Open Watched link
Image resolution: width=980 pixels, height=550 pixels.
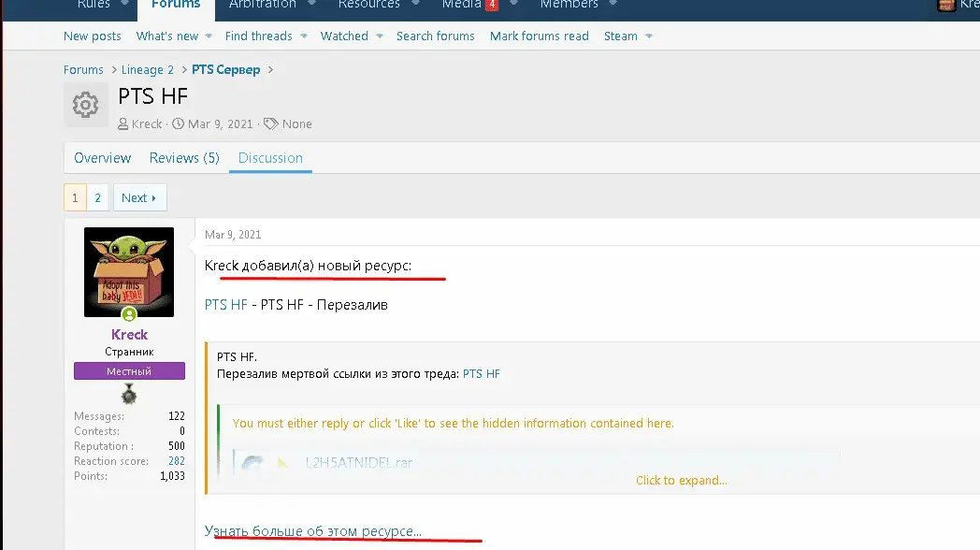[344, 36]
